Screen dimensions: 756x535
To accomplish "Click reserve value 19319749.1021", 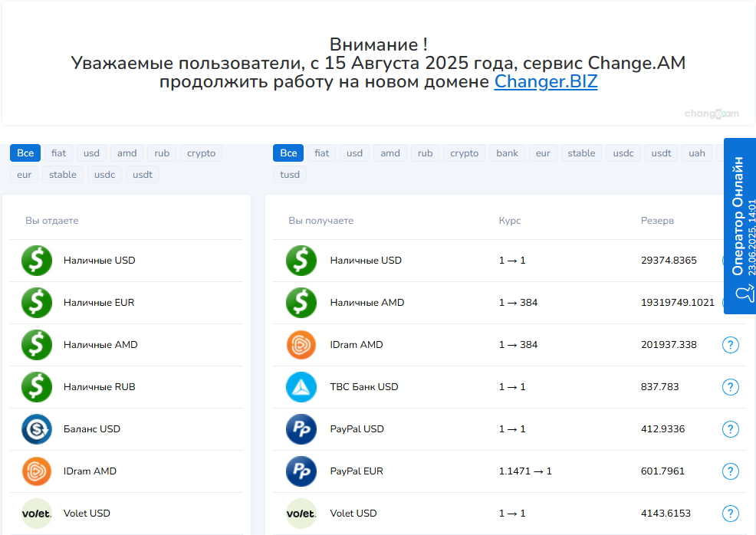I will [678, 303].
